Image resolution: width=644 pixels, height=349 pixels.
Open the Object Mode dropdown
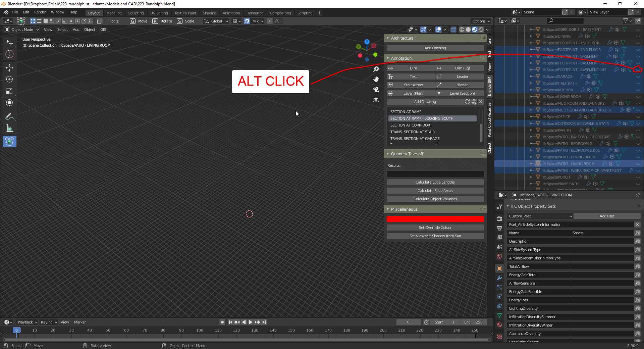pyautogui.click(x=22, y=30)
